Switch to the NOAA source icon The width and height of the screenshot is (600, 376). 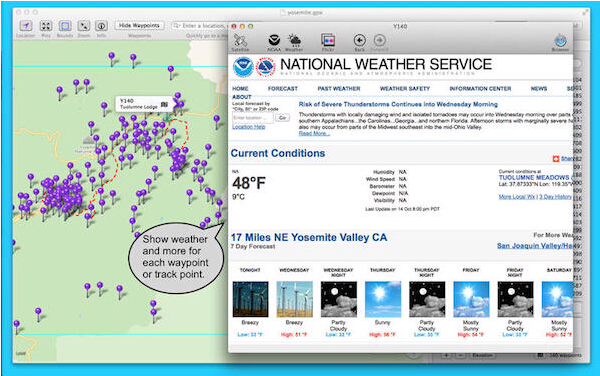tap(274, 41)
